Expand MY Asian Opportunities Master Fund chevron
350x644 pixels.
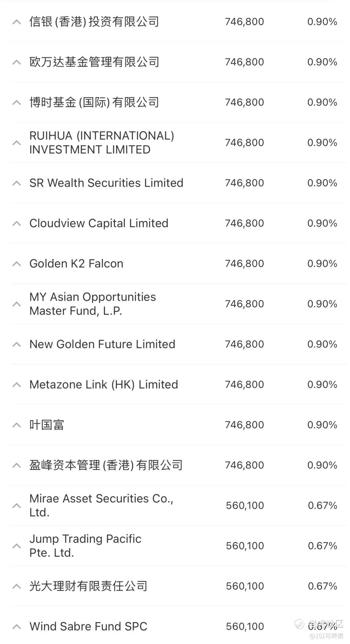17,304
